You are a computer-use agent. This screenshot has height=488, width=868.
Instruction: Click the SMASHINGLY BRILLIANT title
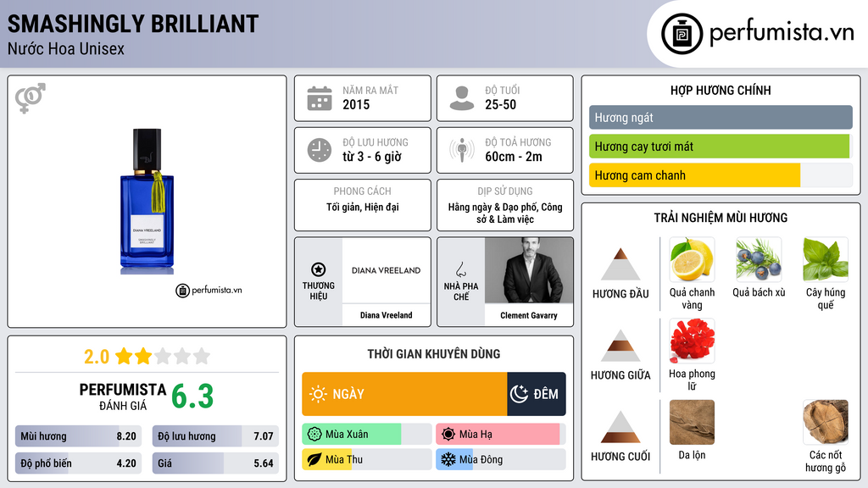[133, 25]
